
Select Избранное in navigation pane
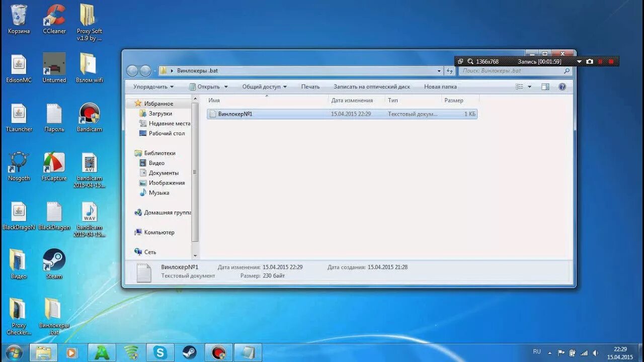(158, 104)
